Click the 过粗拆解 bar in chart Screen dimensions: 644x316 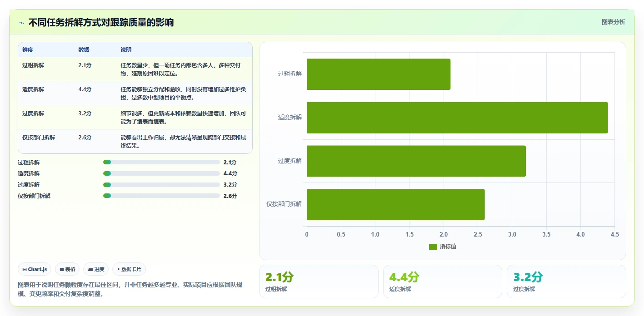[x=379, y=74]
